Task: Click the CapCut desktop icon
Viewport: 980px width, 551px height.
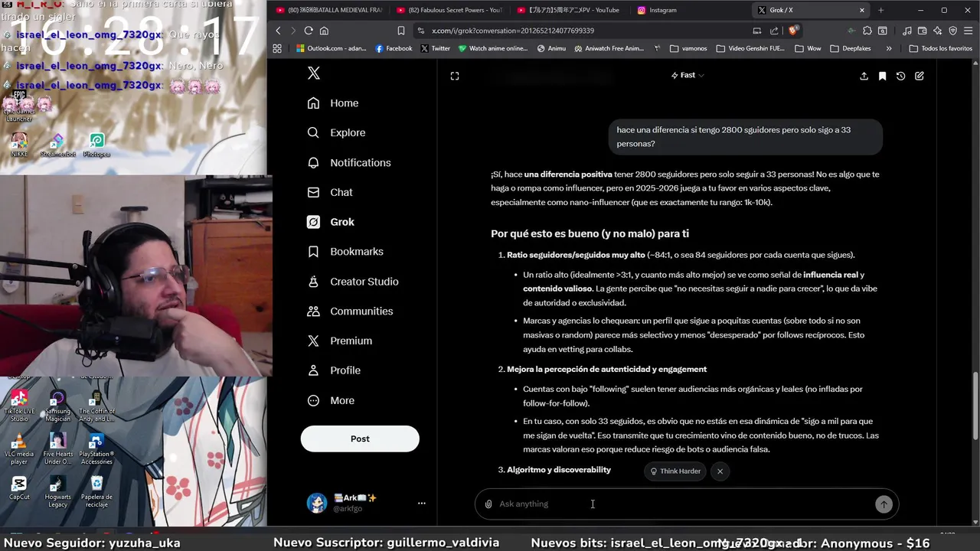Action: pyautogui.click(x=19, y=488)
